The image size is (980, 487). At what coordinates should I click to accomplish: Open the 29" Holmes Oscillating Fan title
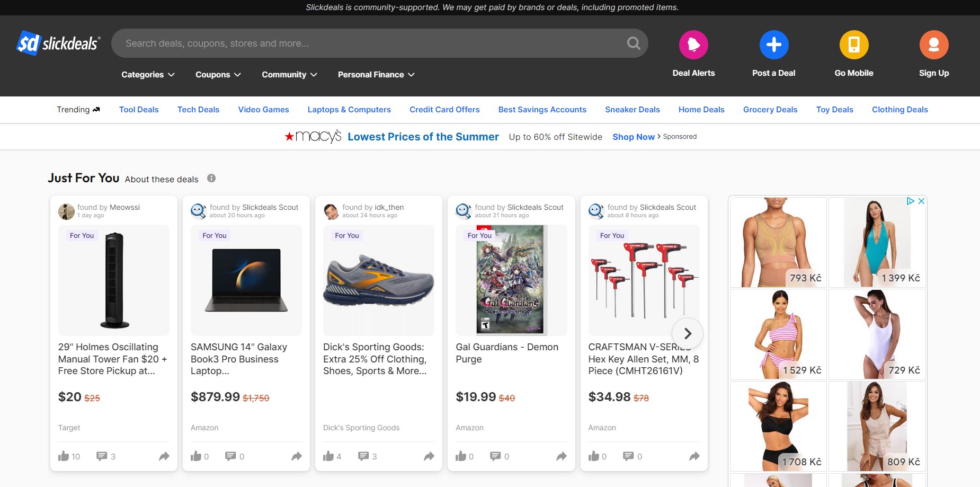[x=112, y=359]
